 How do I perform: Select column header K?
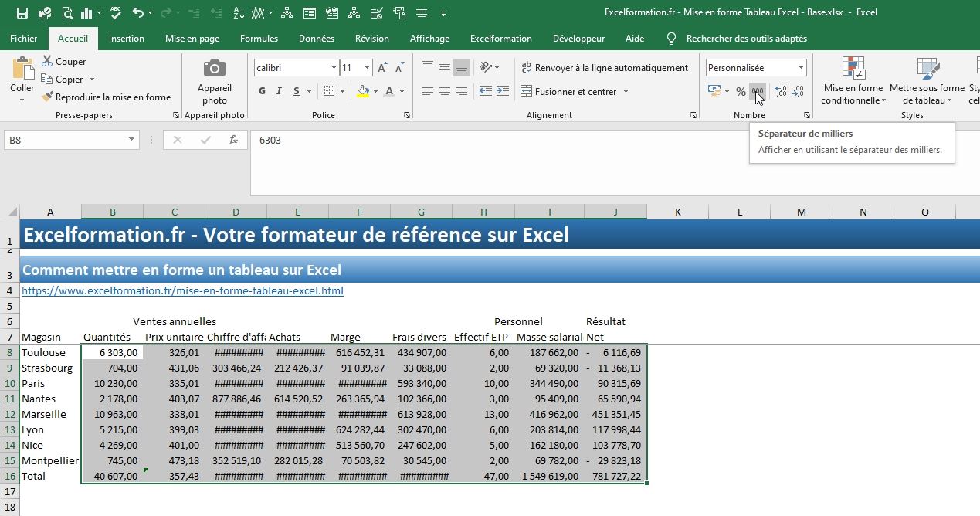[x=677, y=212]
